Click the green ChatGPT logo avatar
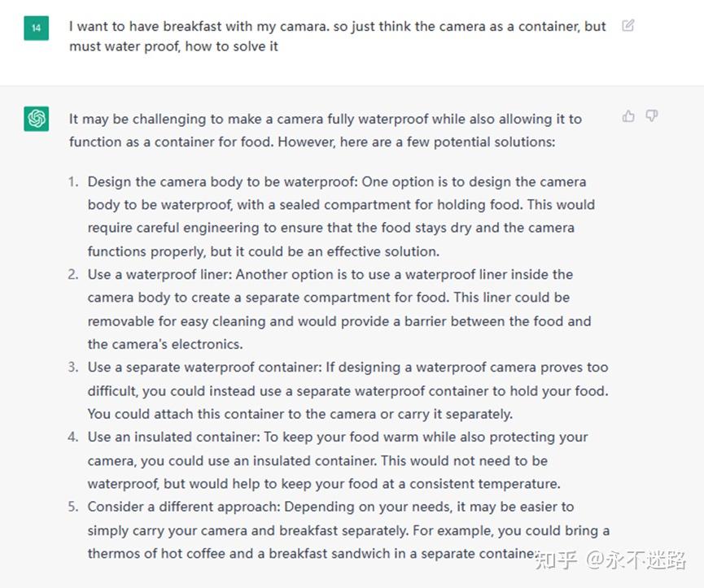Screen dimensions: 704x588 tap(37, 119)
